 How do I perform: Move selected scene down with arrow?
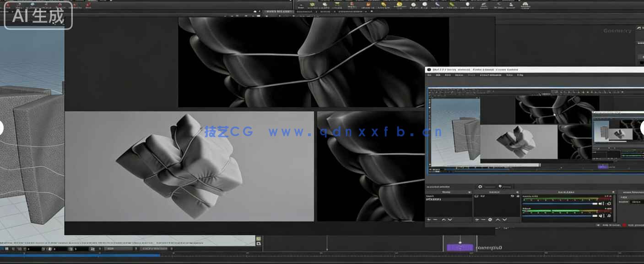(450, 220)
